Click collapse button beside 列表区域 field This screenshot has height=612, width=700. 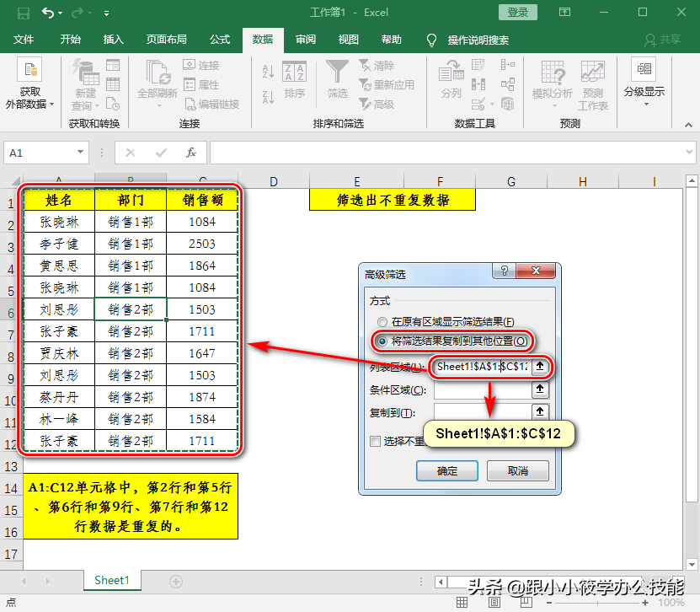click(540, 367)
